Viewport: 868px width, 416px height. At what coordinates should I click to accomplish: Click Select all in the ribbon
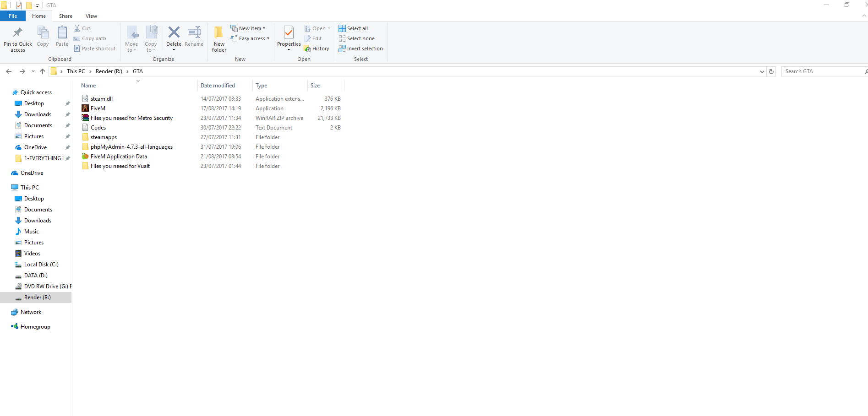point(353,28)
